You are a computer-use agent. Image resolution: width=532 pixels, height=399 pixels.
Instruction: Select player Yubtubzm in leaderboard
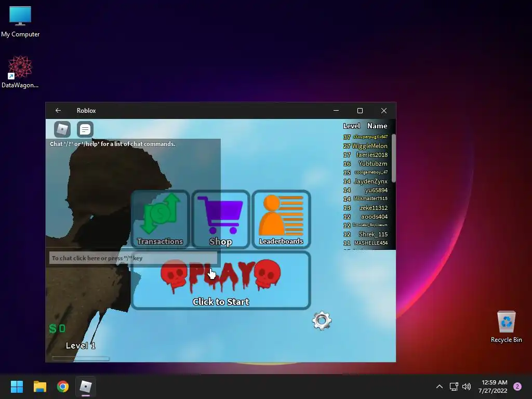[373, 164]
